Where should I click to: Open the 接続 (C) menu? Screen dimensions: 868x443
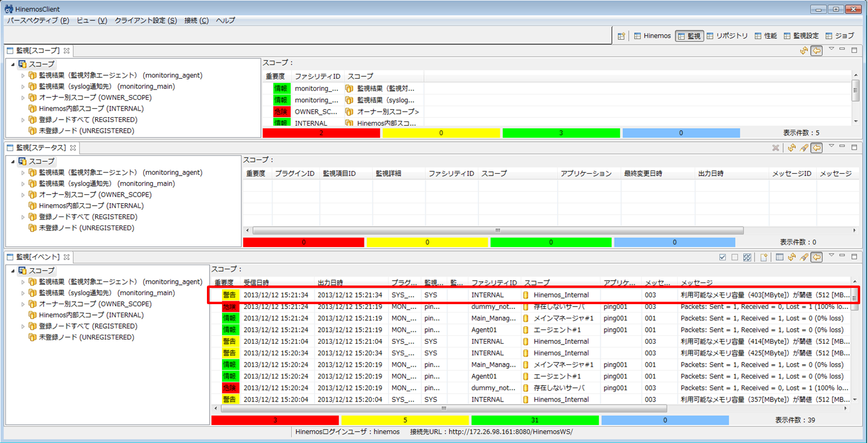click(x=196, y=20)
